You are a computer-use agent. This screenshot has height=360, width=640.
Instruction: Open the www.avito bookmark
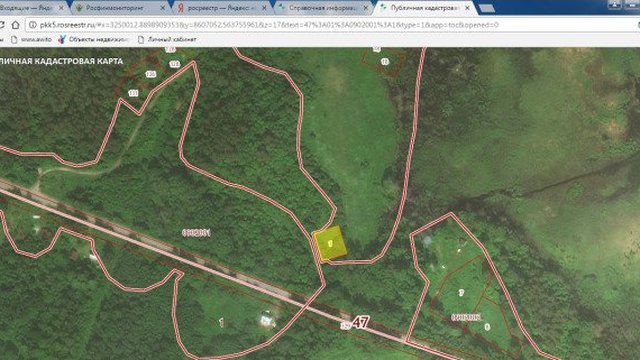(31, 40)
